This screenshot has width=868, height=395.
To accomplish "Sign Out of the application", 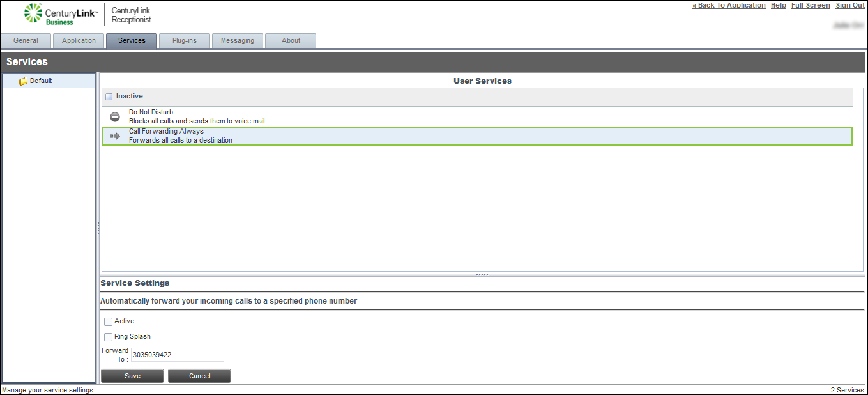I will (x=850, y=5).
